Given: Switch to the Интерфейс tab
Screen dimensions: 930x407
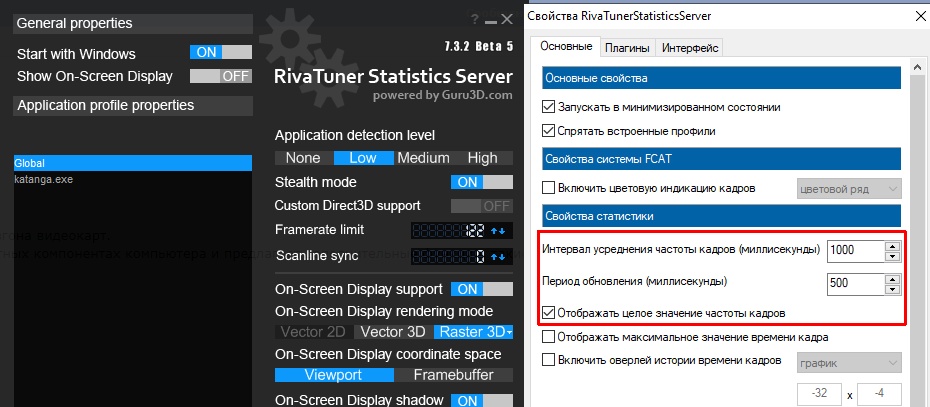Looking at the screenshot, I should pyautogui.click(x=690, y=48).
